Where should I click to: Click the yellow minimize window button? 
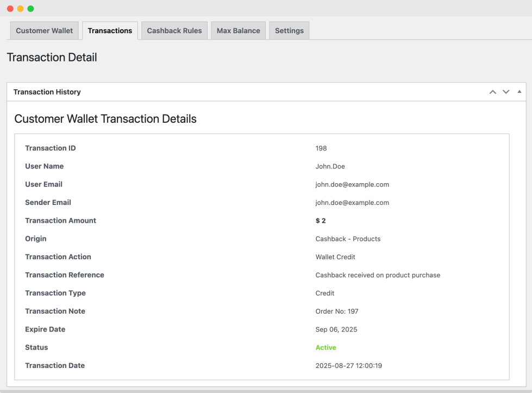pyautogui.click(x=20, y=9)
